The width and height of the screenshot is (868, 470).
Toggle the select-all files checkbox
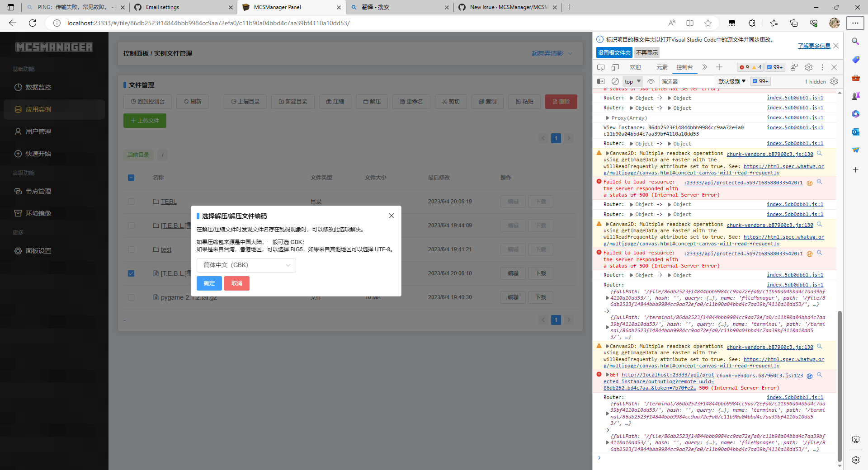coord(131,178)
